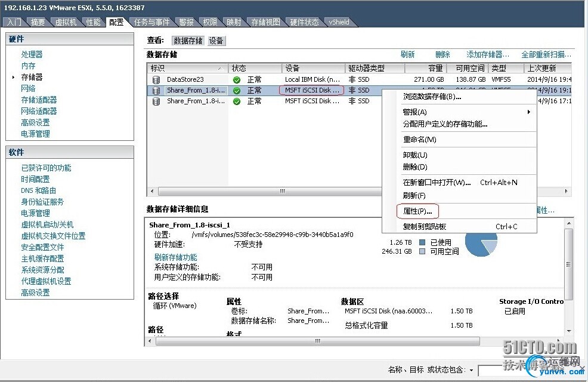The image size is (588, 382).
Task: Switch to the vShield tab
Action: click(339, 22)
